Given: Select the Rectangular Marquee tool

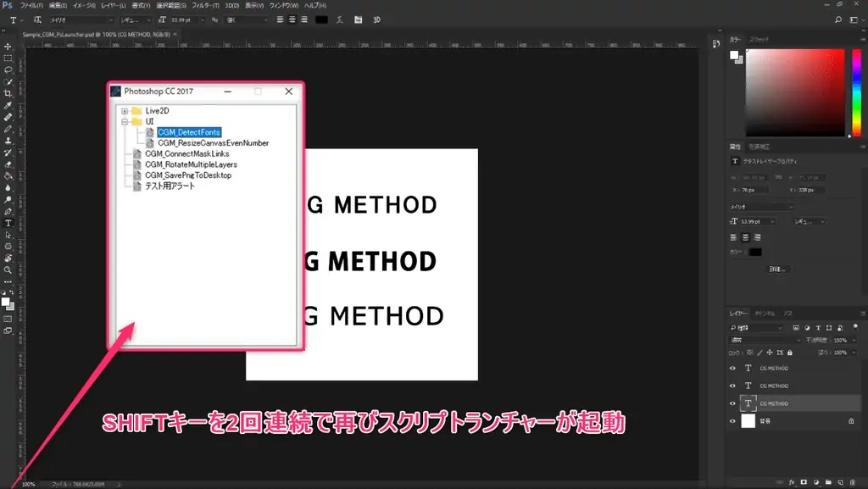Looking at the screenshot, I should [8, 58].
